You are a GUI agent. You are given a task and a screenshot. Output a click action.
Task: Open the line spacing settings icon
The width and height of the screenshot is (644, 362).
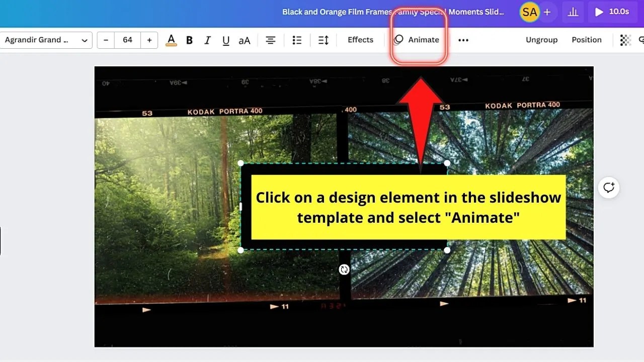pos(323,40)
